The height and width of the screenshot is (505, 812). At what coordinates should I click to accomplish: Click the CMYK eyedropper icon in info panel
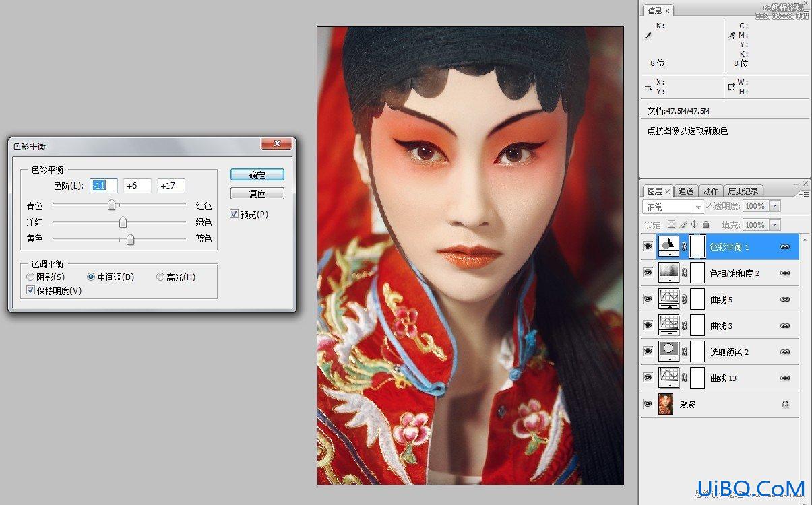click(x=731, y=36)
